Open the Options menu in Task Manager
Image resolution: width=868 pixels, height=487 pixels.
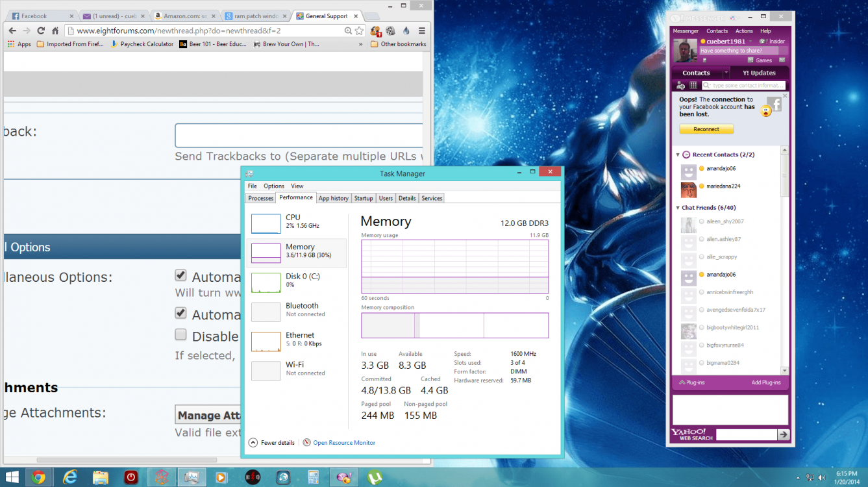(274, 186)
